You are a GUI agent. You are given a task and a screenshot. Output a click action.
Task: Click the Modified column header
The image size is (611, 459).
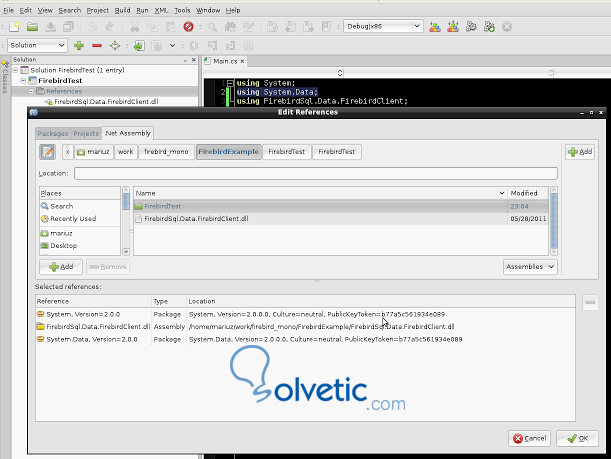click(x=528, y=193)
